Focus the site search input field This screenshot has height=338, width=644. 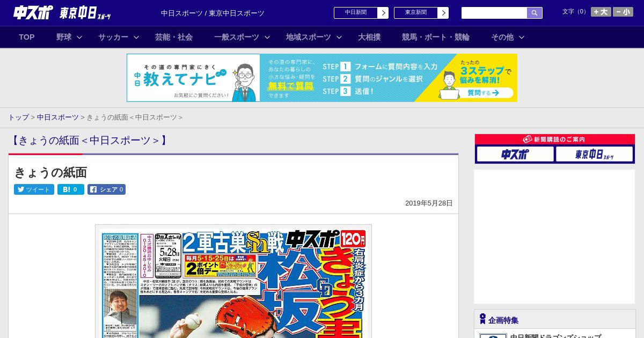point(494,13)
